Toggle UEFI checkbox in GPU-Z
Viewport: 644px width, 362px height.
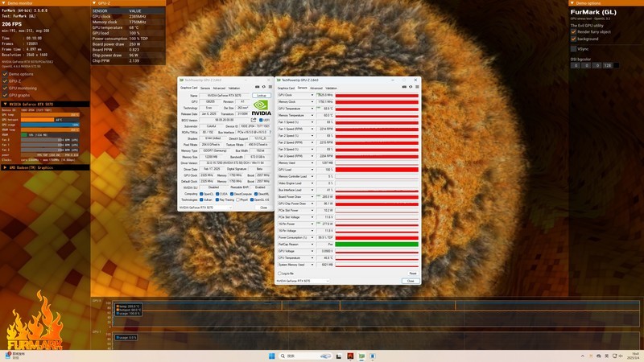[261, 120]
